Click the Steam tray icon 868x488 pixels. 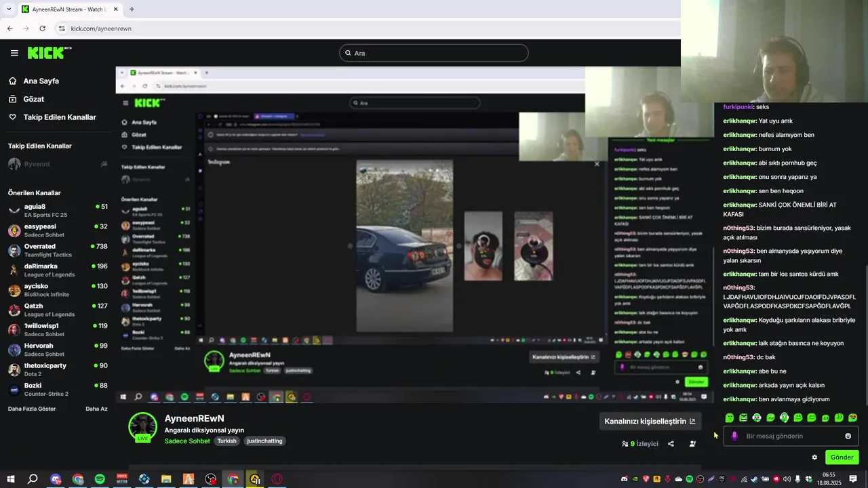(x=754, y=479)
